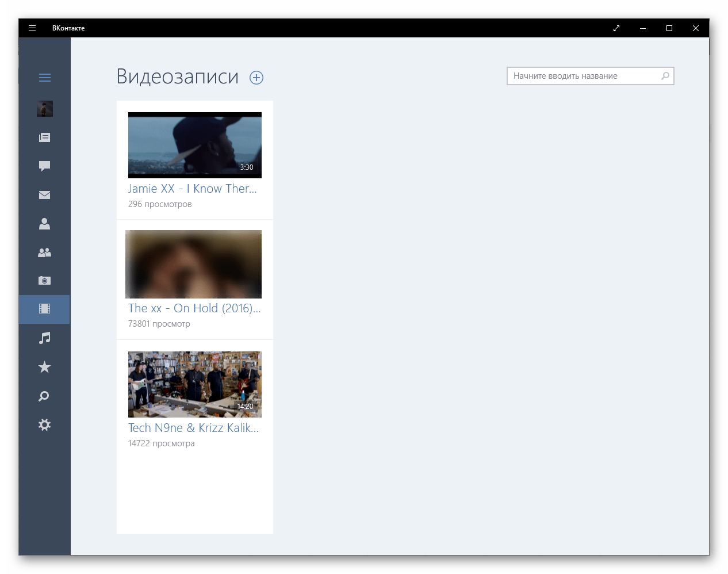Viewport: 728px width, 574px height.
Task: Open messages envelope icon
Action: (x=45, y=195)
